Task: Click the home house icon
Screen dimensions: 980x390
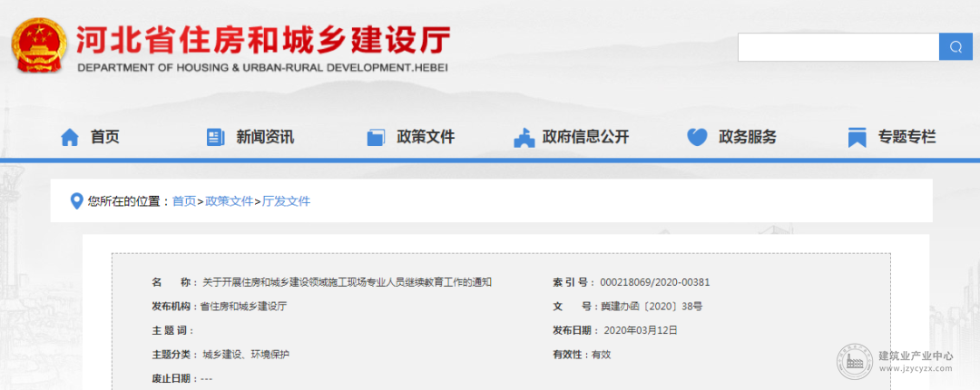Action: click(69, 137)
